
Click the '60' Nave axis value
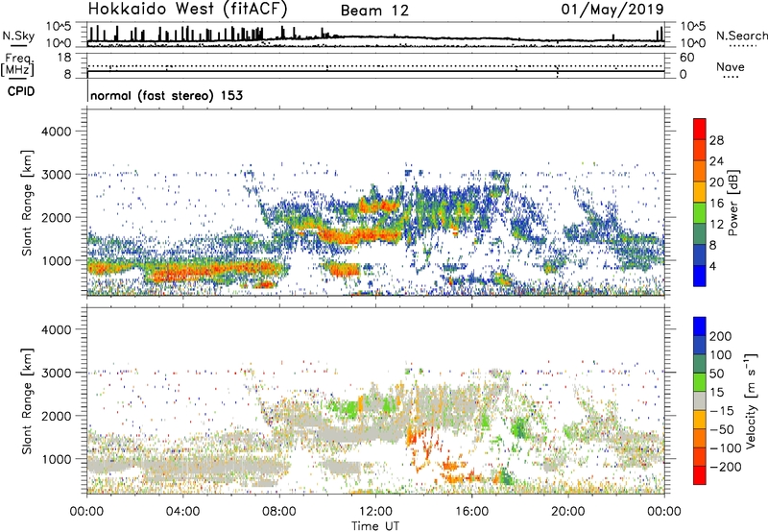(x=686, y=58)
